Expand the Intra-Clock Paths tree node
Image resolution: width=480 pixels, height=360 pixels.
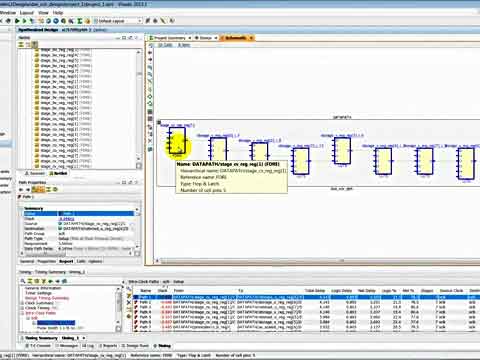(23, 313)
